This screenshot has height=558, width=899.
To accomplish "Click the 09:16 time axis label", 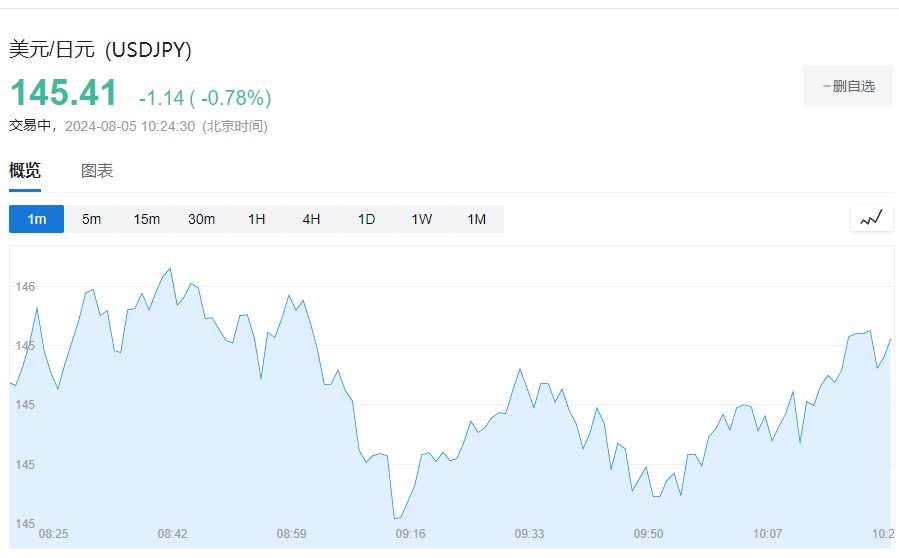I will 410,534.
